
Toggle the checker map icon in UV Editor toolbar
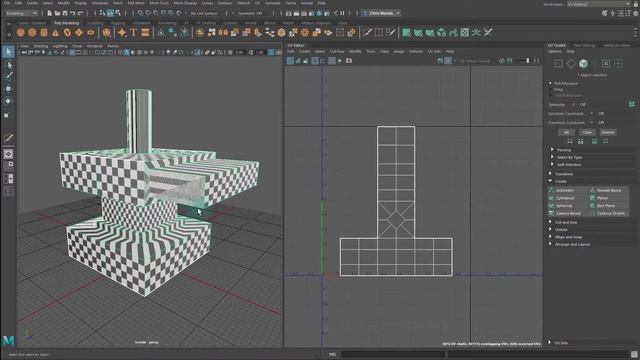tap(448, 61)
